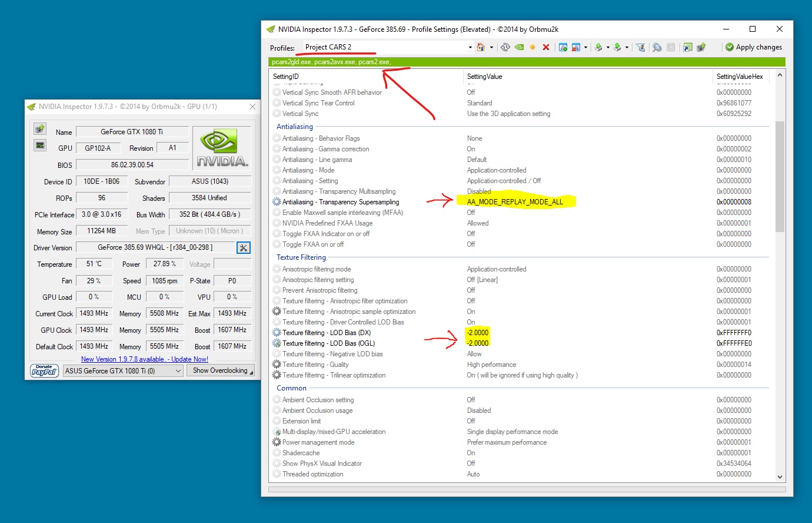Open the import profiles dropdown arrow
This screenshot has width=812, height=523.
(x=627, y=47)
